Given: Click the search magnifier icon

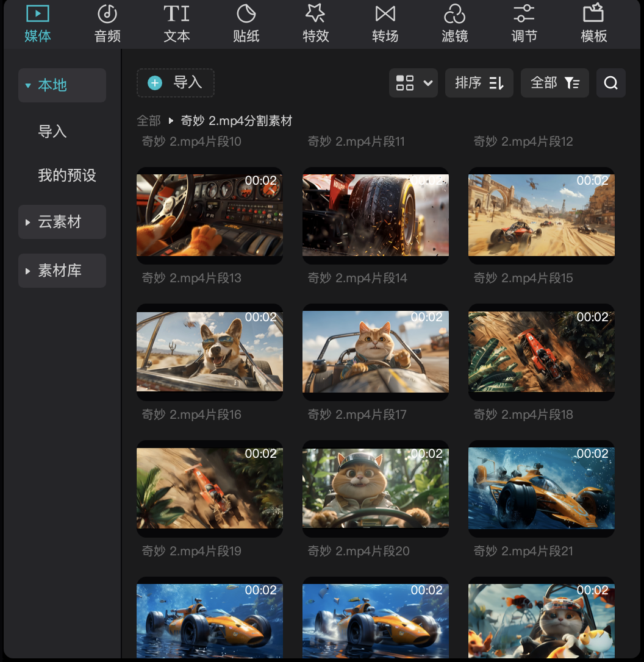Looking at the screenshot, I should tap(610, 83).
